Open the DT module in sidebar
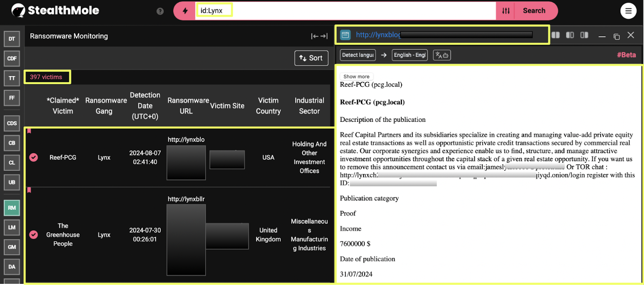The width and height of the screenshot is (644, 285). (12, 39)
